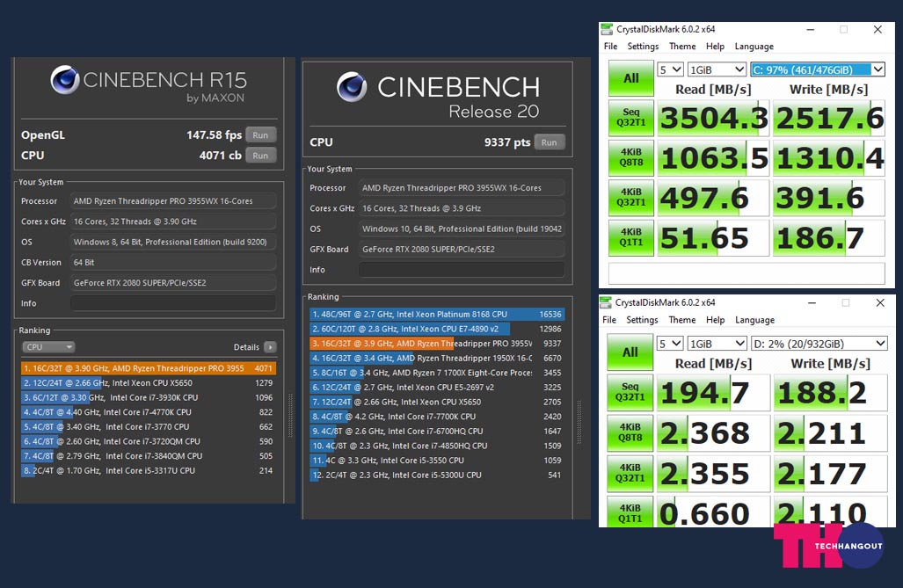Select the Xeon Platinum 8168 row in R20 ranking
This screenshot has height=588, width=903.
point(437,315)
